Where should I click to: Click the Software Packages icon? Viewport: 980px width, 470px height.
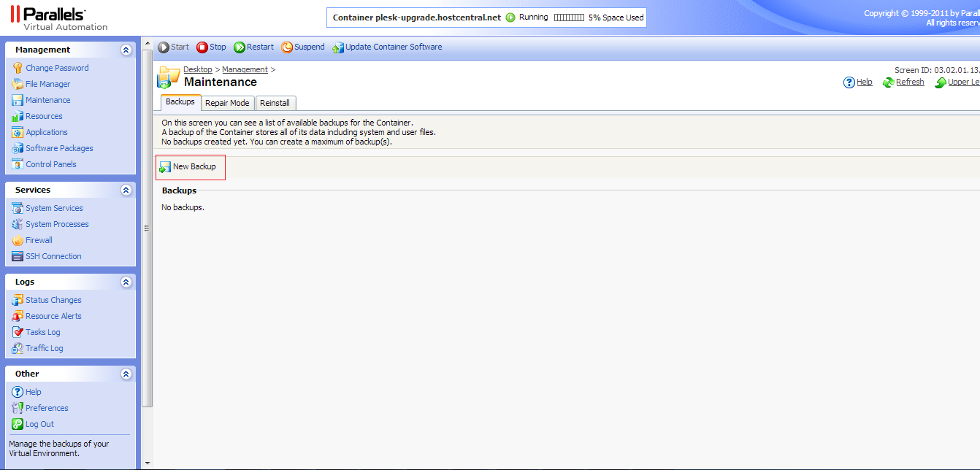point(18,148)
